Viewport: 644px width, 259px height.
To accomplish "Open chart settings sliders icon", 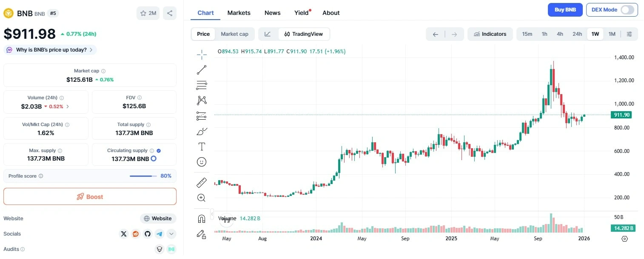I will [630, 34].
